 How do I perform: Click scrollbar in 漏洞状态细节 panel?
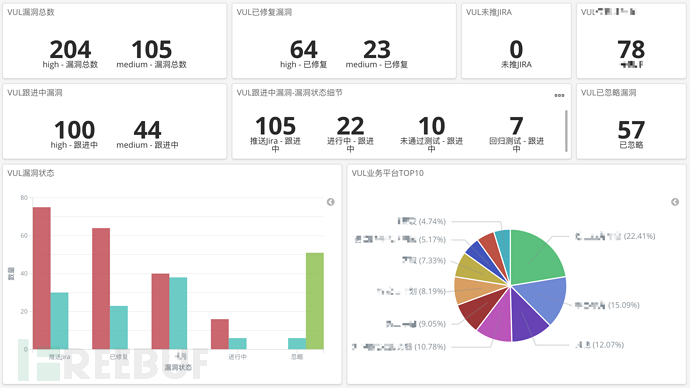(566, 131)
